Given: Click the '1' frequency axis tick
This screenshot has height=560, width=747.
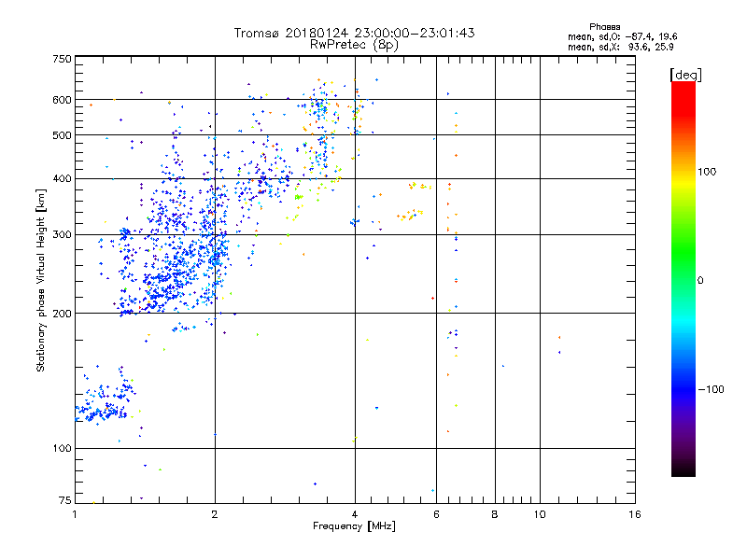Looking at the screenshot, I should 75,514.
